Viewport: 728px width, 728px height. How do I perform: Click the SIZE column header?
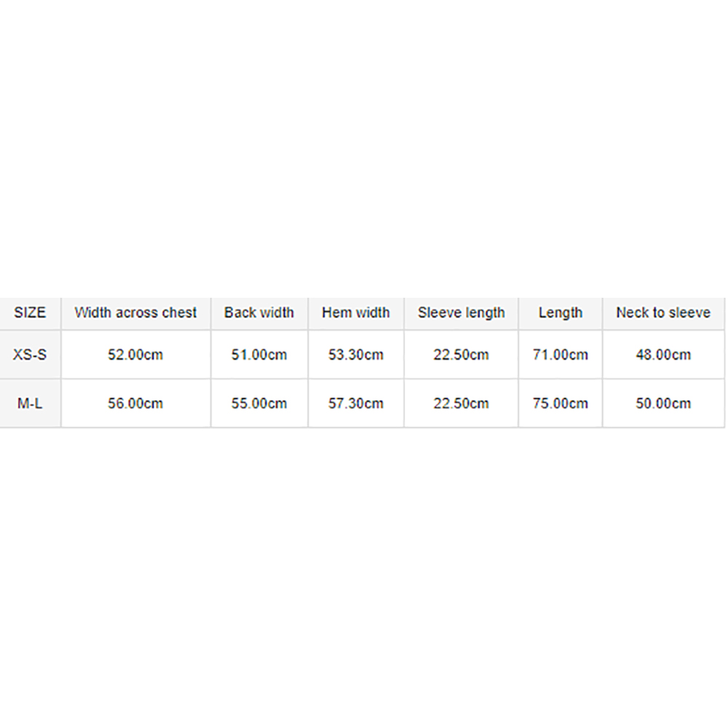30,313
